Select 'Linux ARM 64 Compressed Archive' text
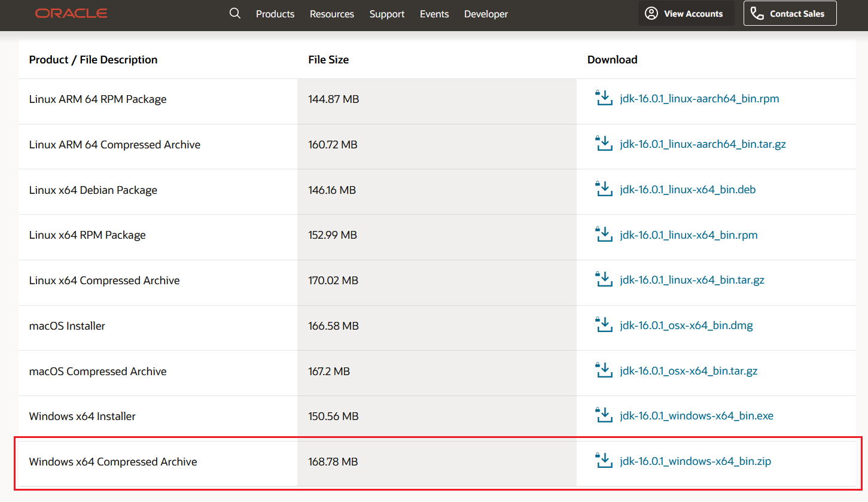Viewport: 868px width, 502px height. coord(115,145)
